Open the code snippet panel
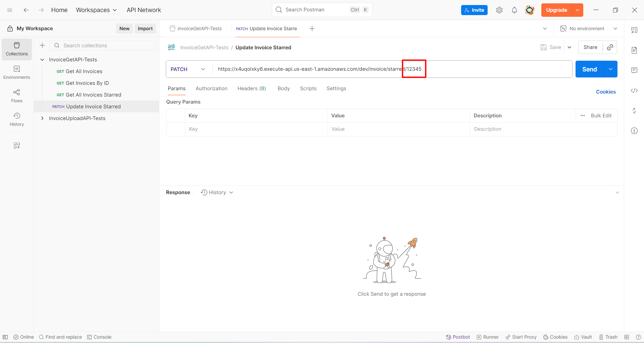644x343 pixels. pos(634,91)
